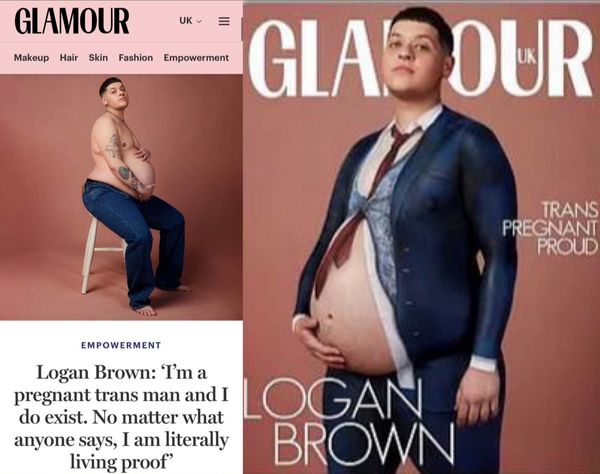Click the white headline card below the photo
Image resolution: width=600 pixels, height=474 pixels.
click(121, 397)
